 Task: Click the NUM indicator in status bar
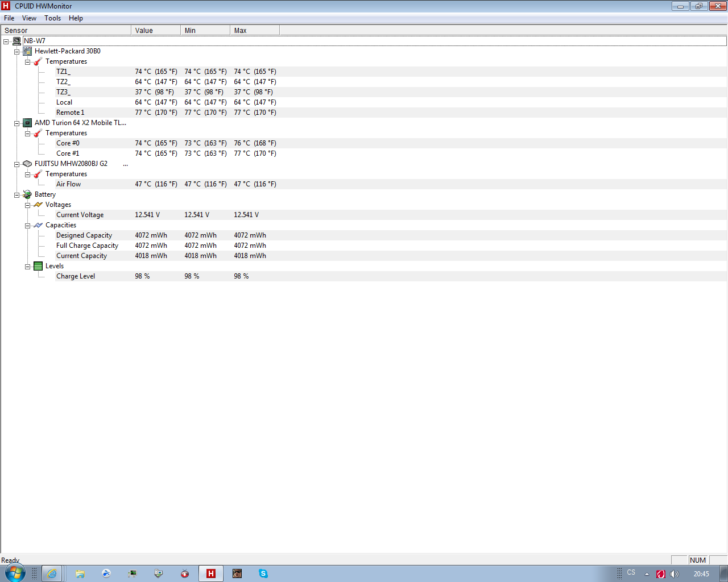698,560
